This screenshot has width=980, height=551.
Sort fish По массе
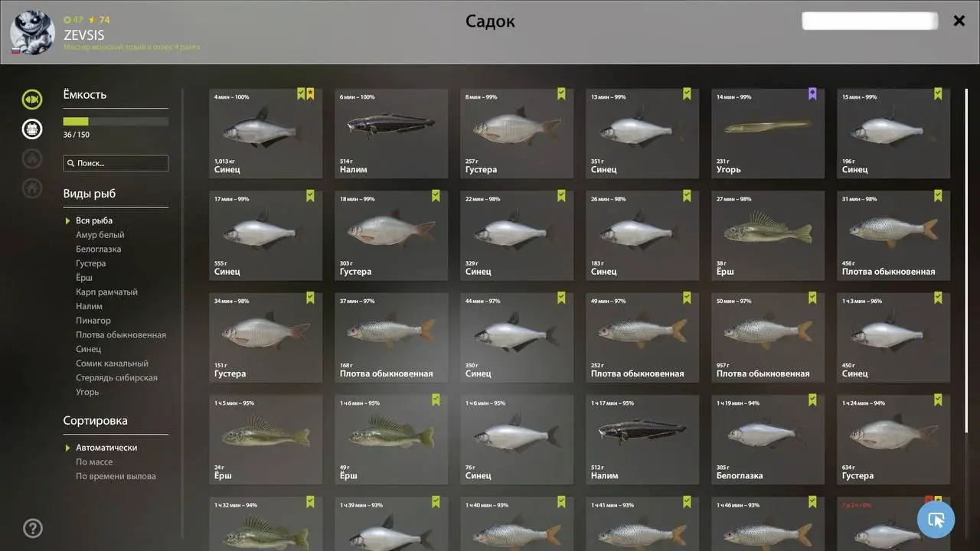[94, 461]
